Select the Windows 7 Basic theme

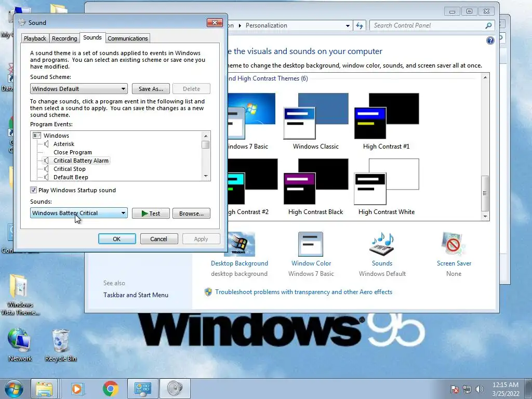251,121
